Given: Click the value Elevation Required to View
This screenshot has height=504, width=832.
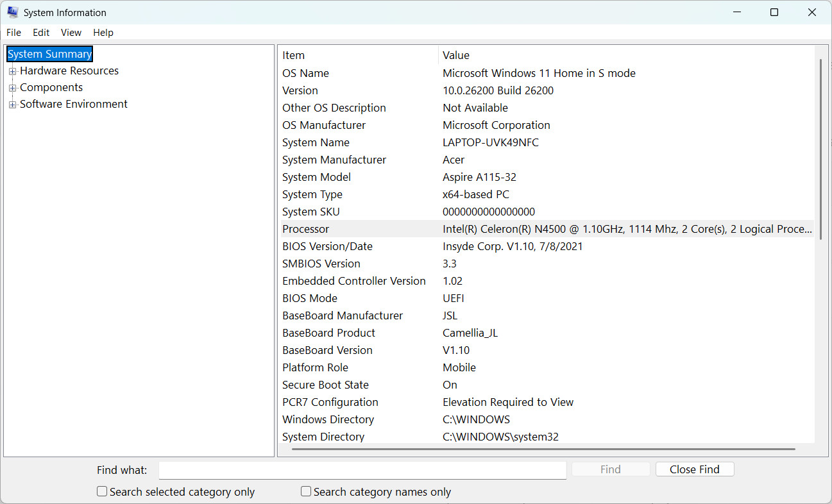Looking at the screenshot, I should pyautogui.click(x=508, y=402).
